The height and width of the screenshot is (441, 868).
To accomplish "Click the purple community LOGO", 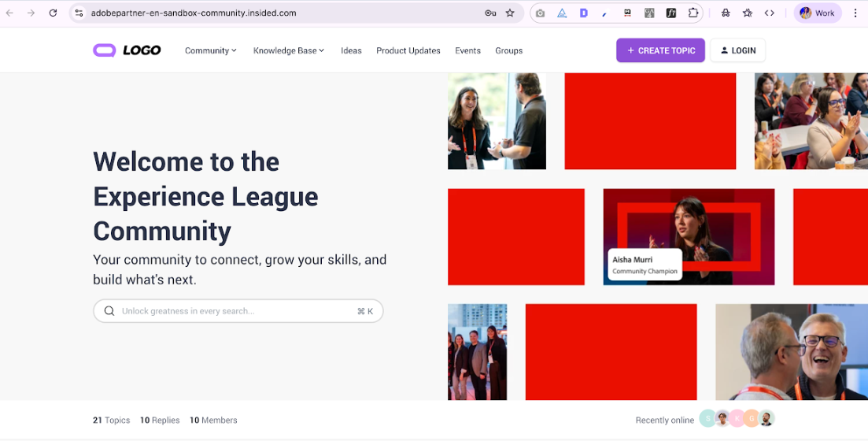I will point(127,50).
